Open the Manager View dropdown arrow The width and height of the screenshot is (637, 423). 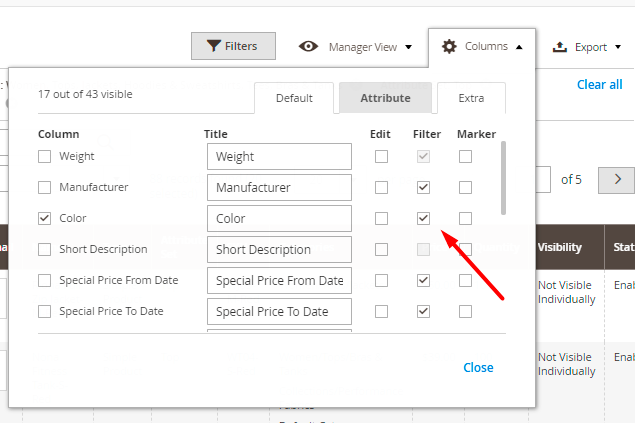[x=409, y=47]
